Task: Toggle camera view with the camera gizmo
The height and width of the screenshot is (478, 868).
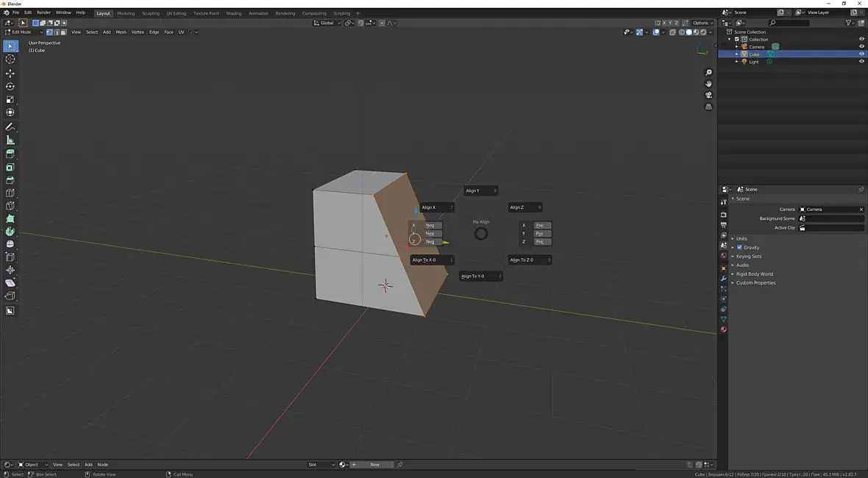Action: (x=708, y=95)
